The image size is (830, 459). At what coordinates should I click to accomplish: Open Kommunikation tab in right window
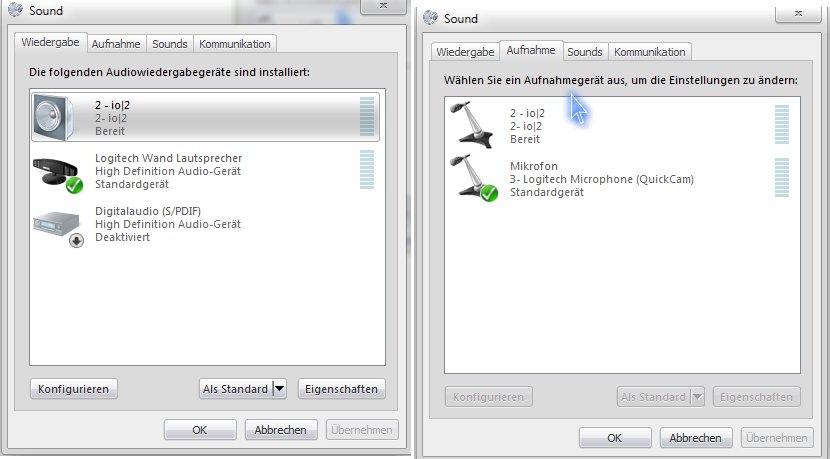tap(649, 52)
